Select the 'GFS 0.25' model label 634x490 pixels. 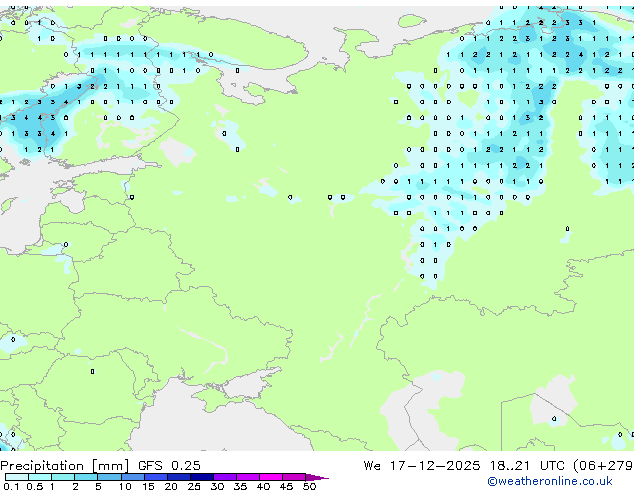[x=169, y=466]
